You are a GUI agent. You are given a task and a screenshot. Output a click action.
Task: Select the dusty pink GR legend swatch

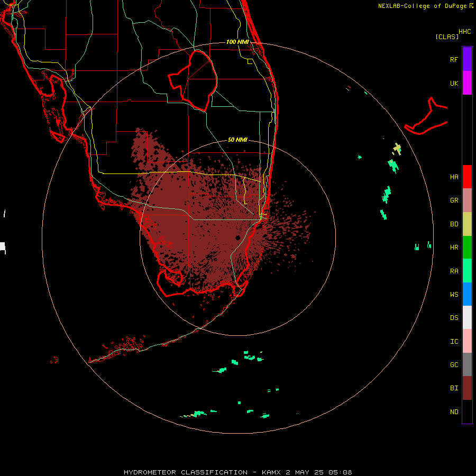pyautogui.click(x=467, y=200)
